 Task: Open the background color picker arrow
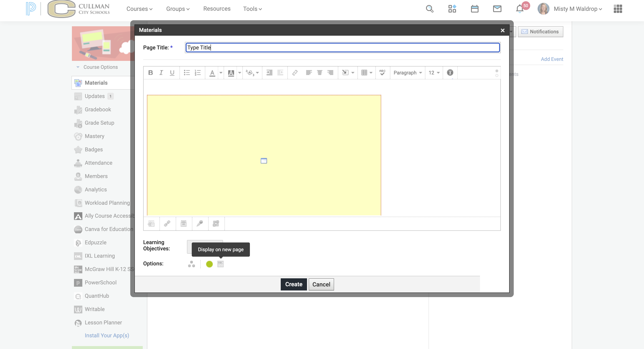(239, 73)
